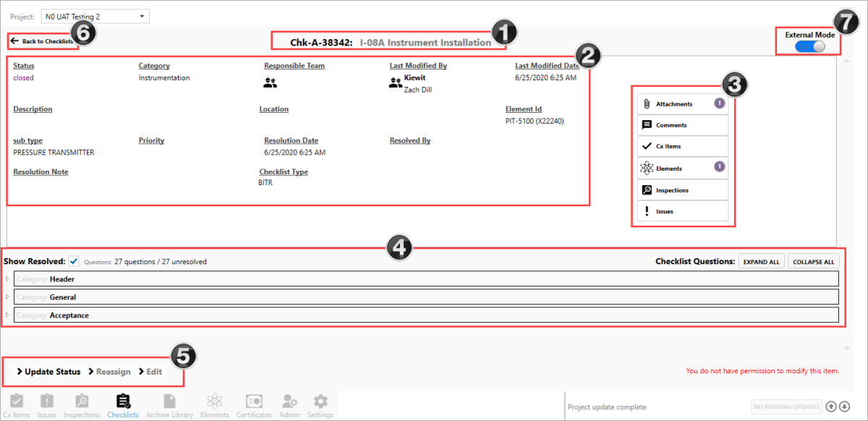Open the Cx Items bottom navigation tab
Image resolution: width=868 pixels, height=421 pixels.
coord(16,406)
